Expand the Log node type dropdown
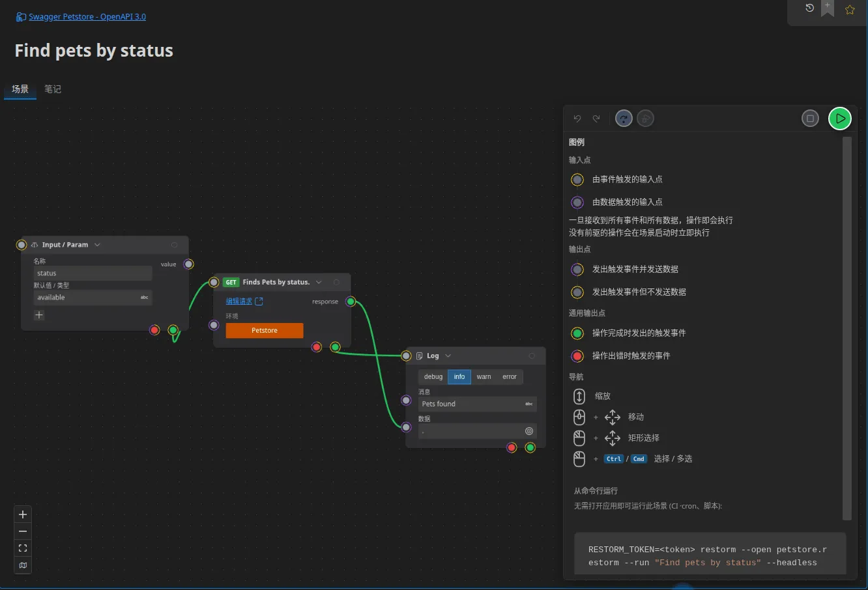The image size is (868, 590). tap(448, 356)
